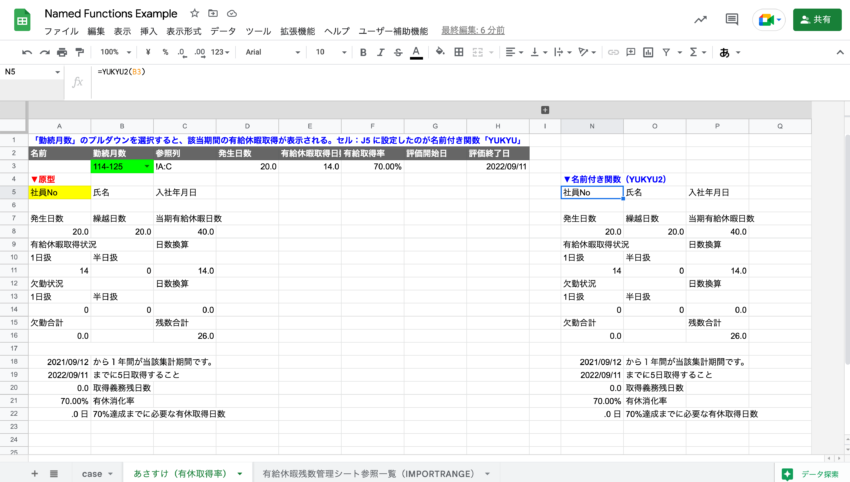Open the データ menu
850x482 pixels.
[x=224, y=32]
